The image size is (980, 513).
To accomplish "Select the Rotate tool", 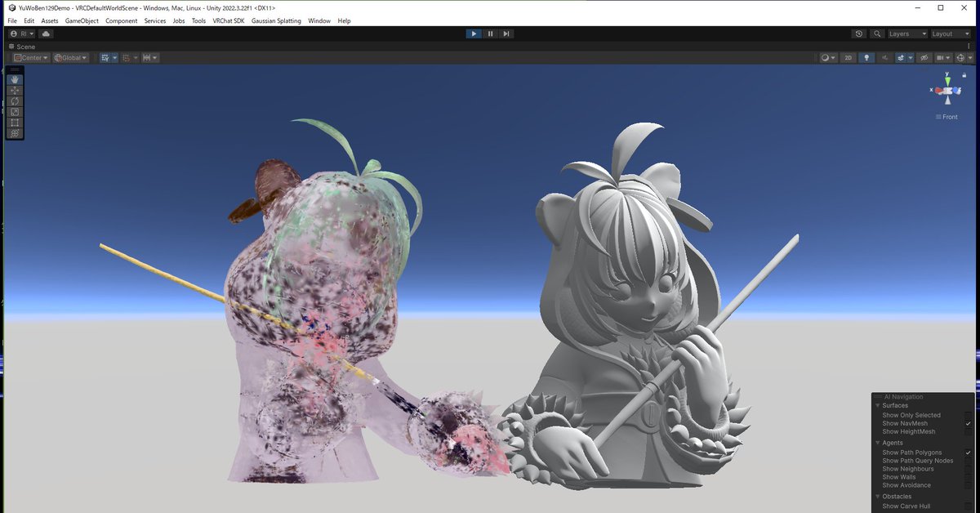I will click(x=15, y=101).
